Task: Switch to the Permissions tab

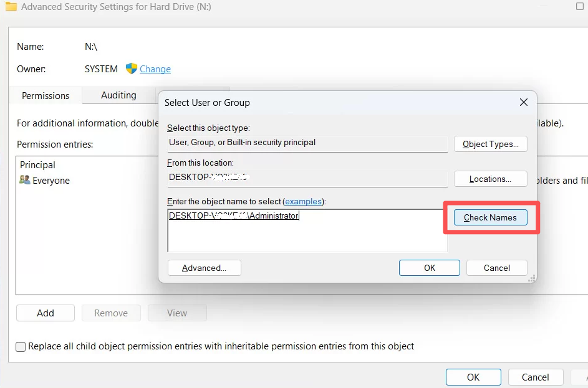Action: tap(46, 95)
